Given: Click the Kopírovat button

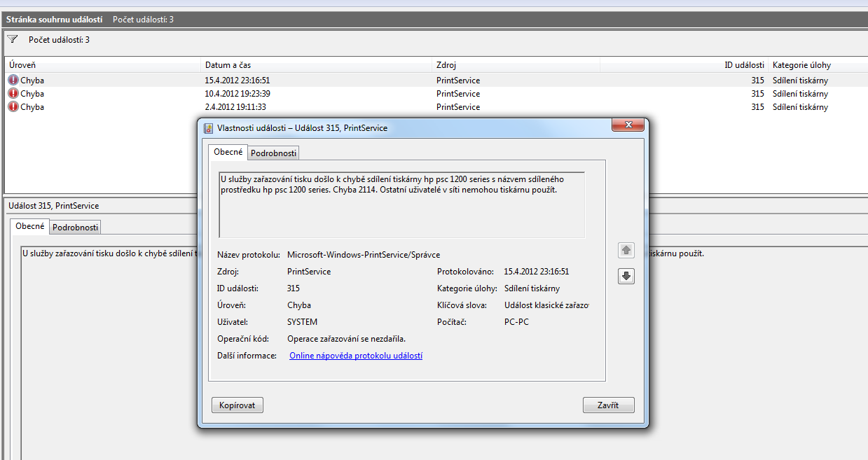Looking at the screenshot, I should pyautogui.click(x=237, y=405).
